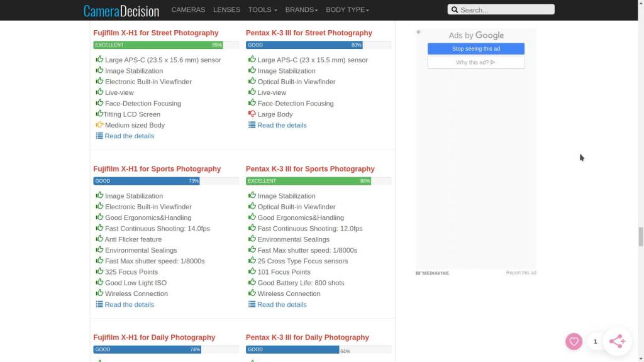644x362 pixels.
Task: Select text Wireless Connection in Fujifilm Sports list
Action: tap(136, 293)
